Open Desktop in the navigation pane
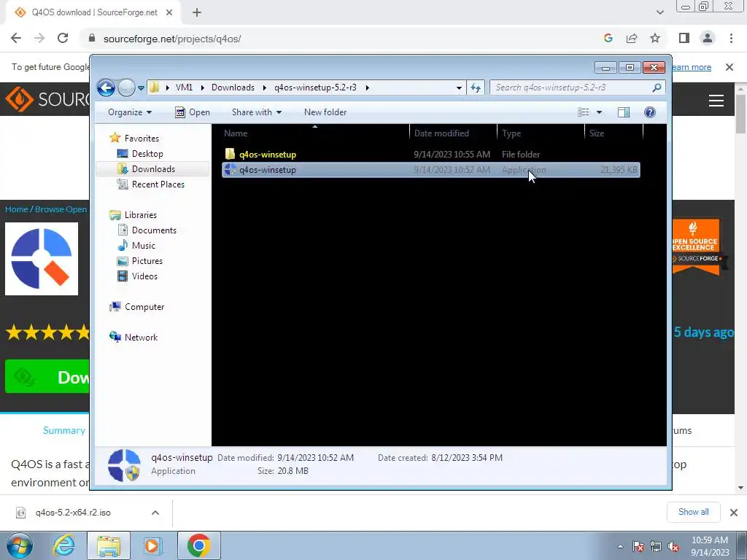 click(147, 154)
